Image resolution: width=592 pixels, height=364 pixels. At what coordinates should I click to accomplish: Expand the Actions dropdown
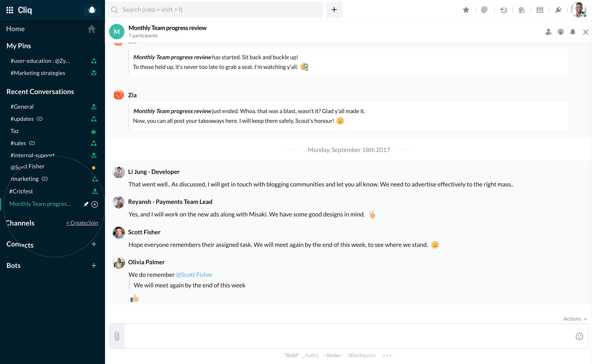(575, 319)
